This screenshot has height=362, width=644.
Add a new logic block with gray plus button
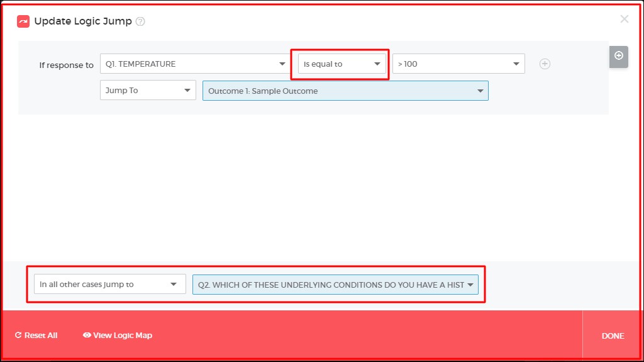618,56
